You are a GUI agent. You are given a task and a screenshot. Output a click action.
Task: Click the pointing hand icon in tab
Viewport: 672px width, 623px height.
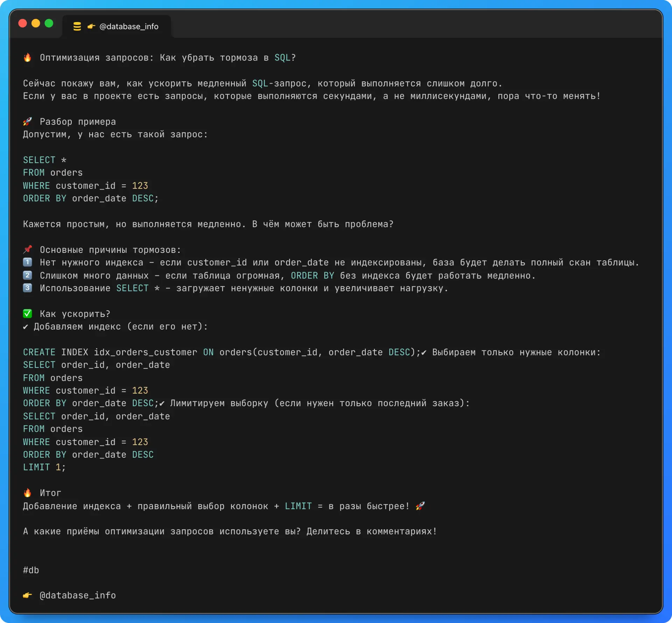(x=91, y=27)
